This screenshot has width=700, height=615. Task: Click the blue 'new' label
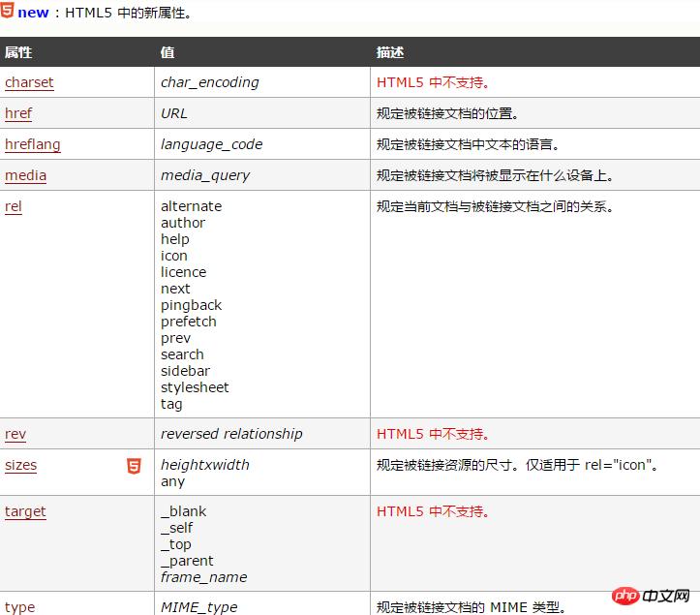33,13
